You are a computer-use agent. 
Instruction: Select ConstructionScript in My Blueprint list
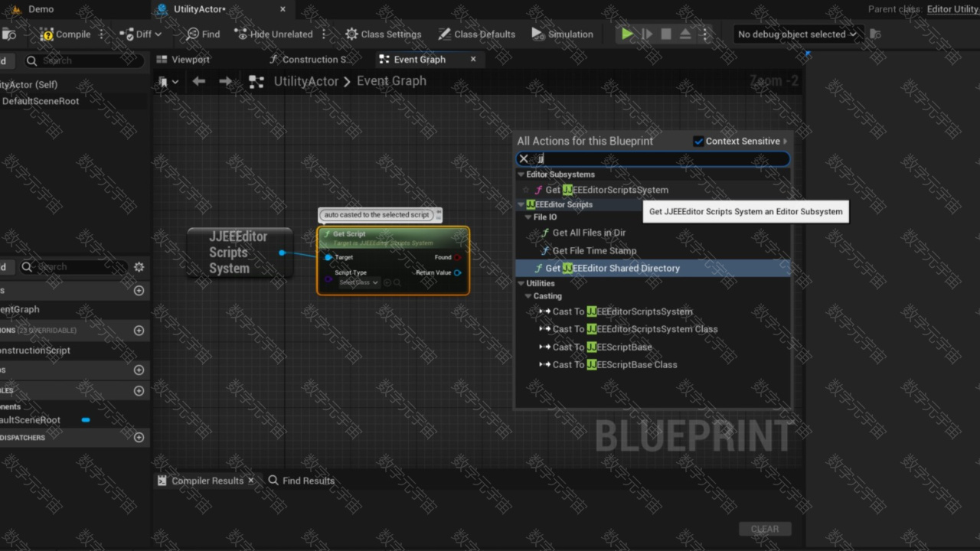tap(35, 350)
